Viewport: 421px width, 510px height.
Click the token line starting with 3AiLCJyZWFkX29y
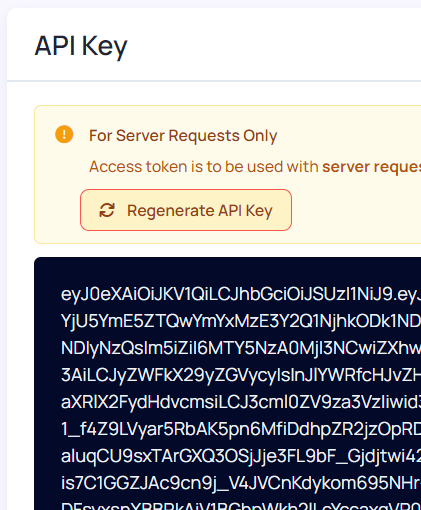point(241,375)
